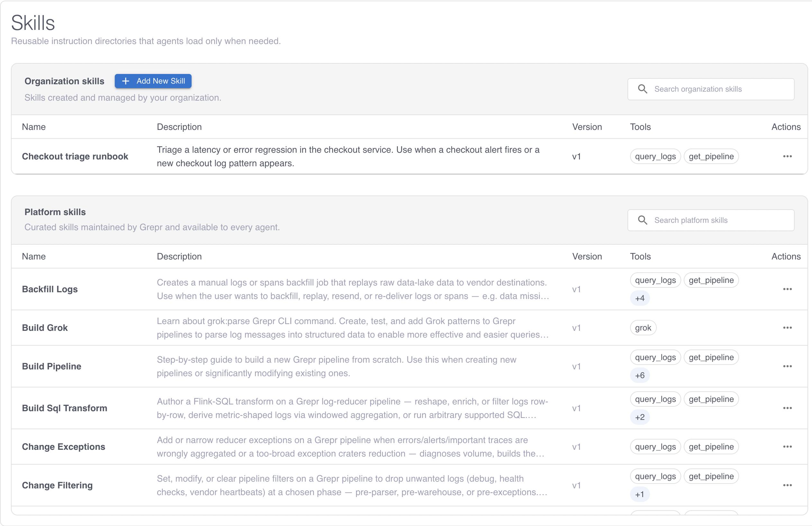
Task: Click get_pipeline chip in Backfill Logs row
Action: 711,280
